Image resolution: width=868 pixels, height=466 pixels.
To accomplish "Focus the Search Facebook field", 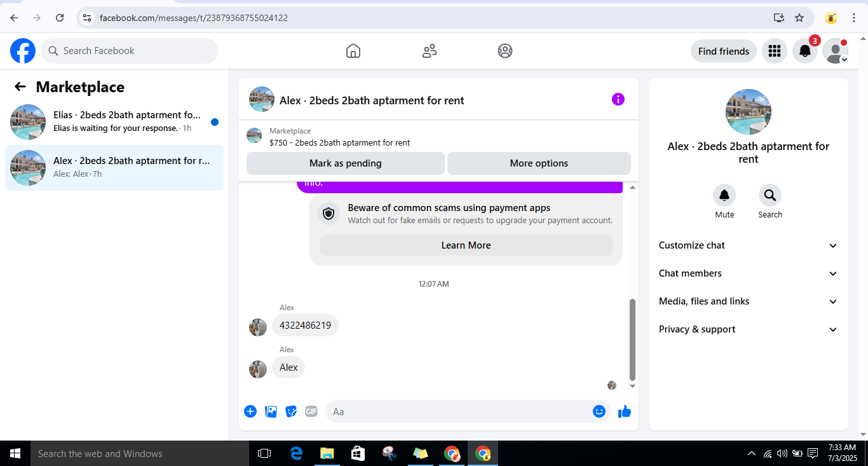I will tap(130, 51).
